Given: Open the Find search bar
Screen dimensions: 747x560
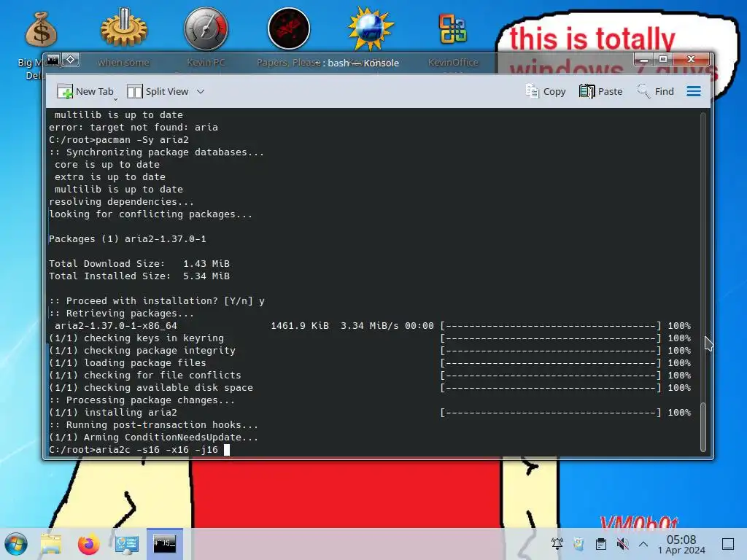Looking at the screenshot, I should click(x=656, y=91).
